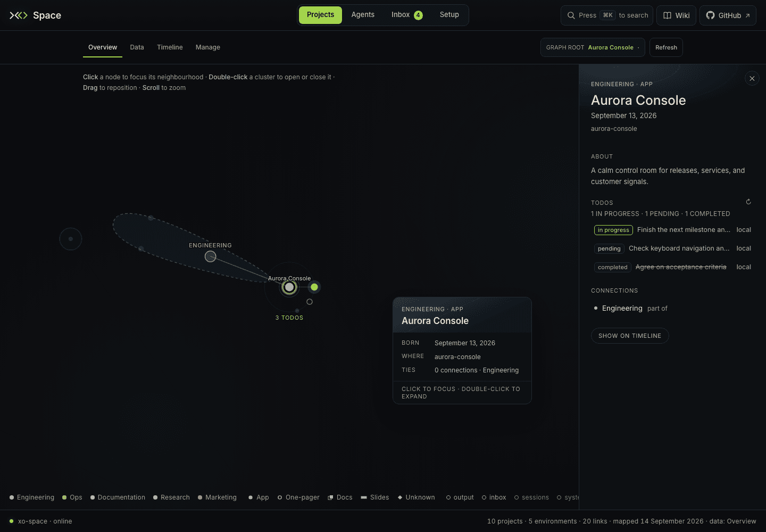Toggle the Slides legend entry
The height and width of the screenshot is (532, 766).
click(375, 497)
